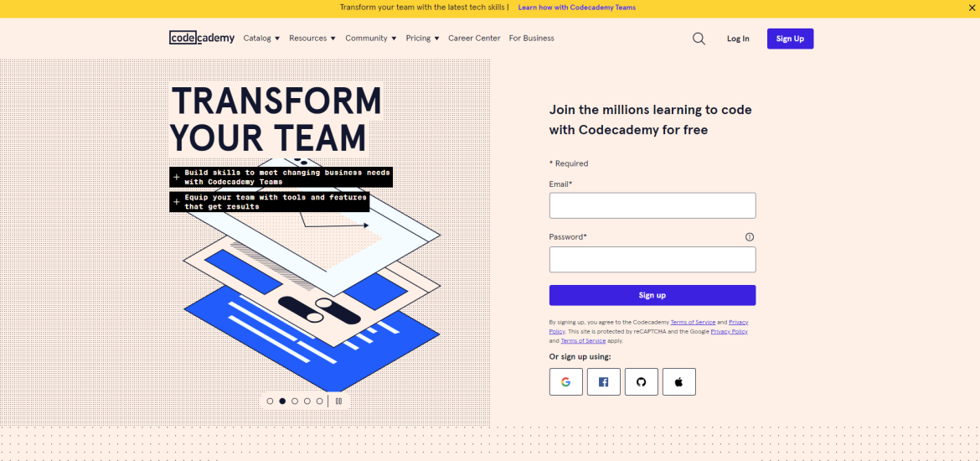Open the Codecademy logo homepage
The height and width of the screenshot is (461, 980).
click(202, 38)
